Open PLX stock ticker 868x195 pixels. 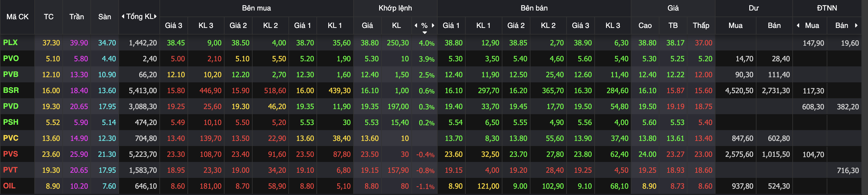[x=10, y=43]
